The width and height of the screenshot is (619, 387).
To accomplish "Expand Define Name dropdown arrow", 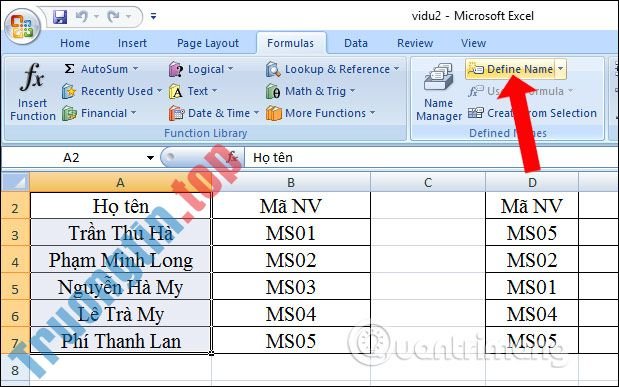I will (561, 69).
